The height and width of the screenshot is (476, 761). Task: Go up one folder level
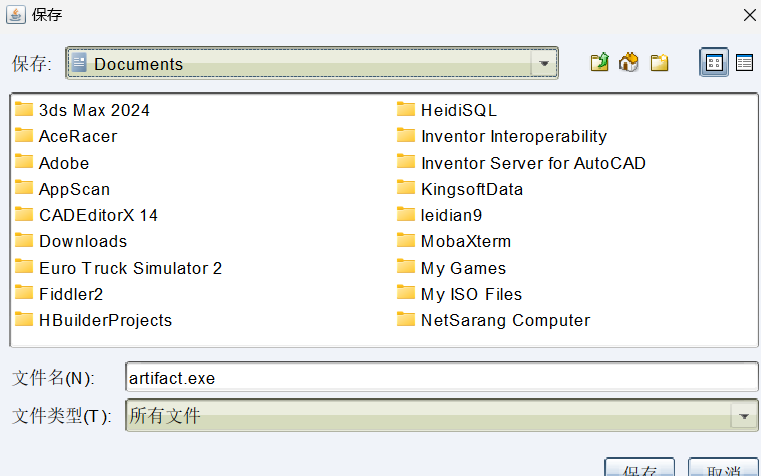pos(600,63)
